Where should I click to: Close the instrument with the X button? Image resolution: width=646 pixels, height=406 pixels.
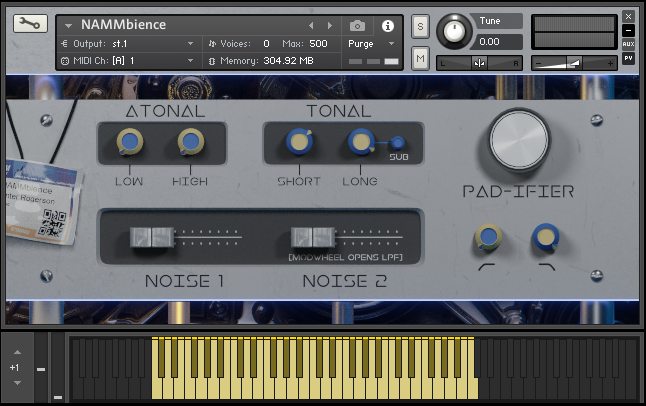(x=628, y=16)
